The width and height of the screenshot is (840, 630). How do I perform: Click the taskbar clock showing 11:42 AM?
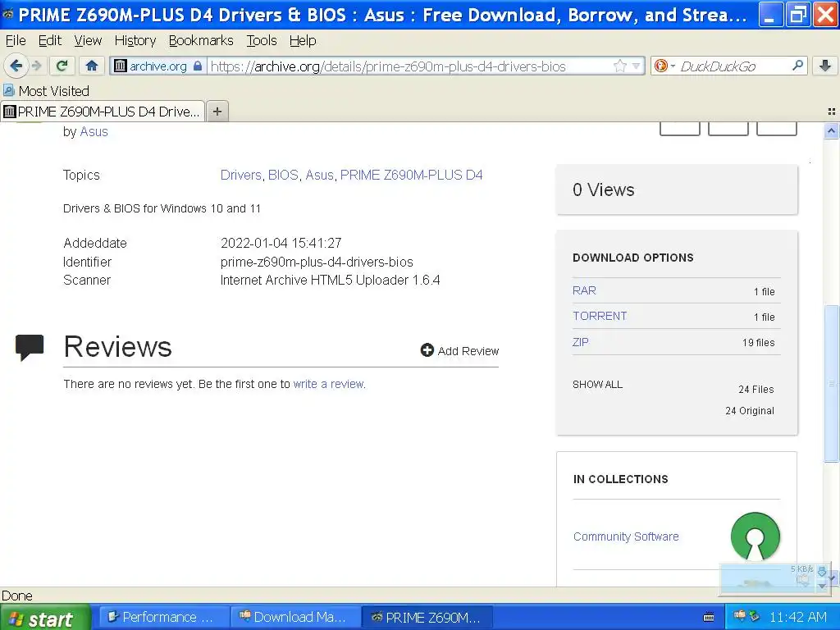tap(798, 617)
